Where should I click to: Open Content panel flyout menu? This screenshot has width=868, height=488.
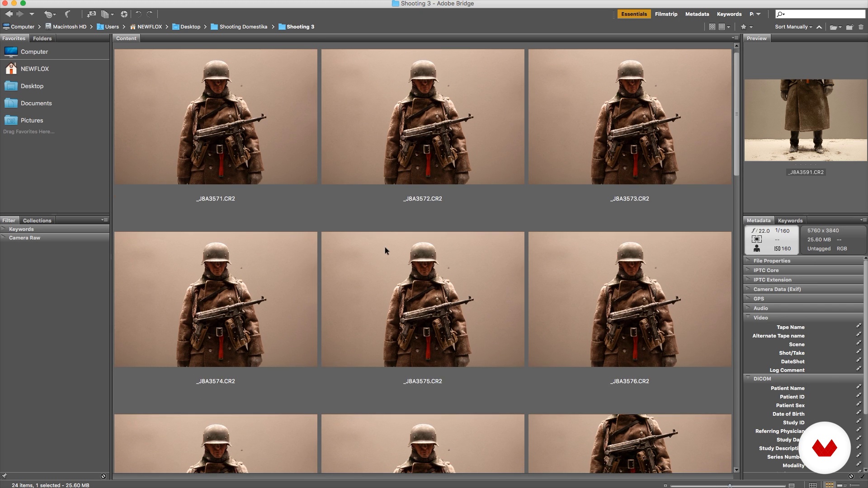click(x=735, y=38)
